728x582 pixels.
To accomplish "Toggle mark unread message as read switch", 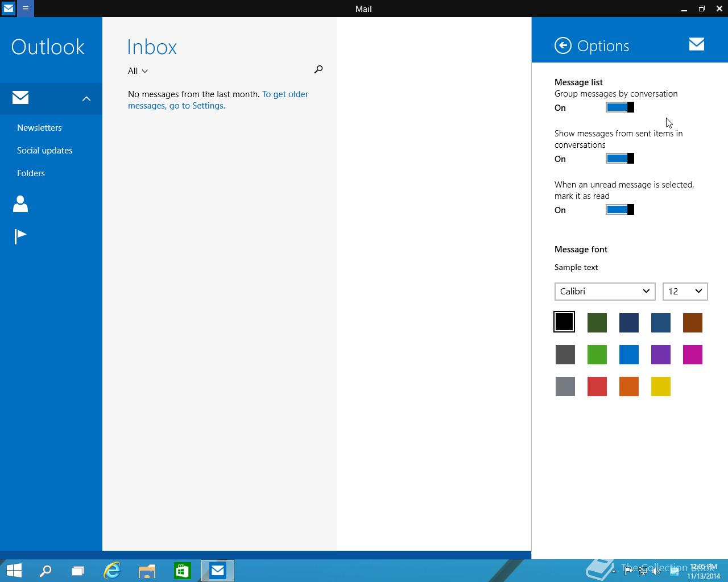I will pyautogui.click(x=620, y=210).
